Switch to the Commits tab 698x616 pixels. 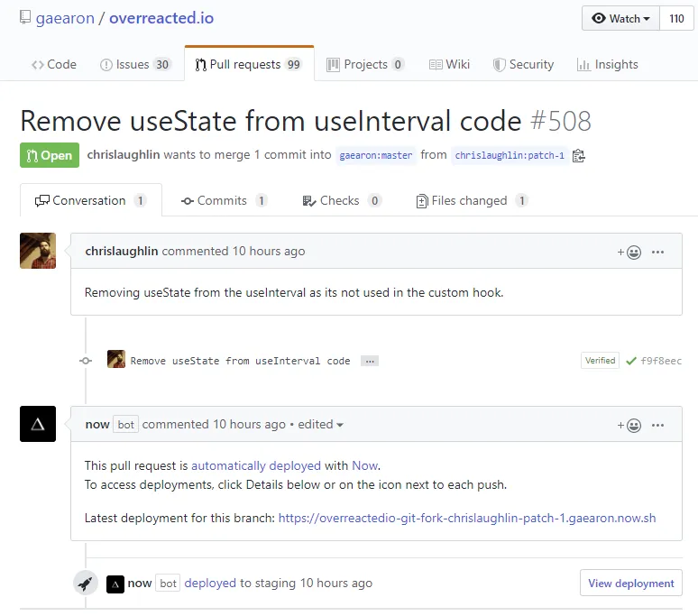[x=224, y=201]
